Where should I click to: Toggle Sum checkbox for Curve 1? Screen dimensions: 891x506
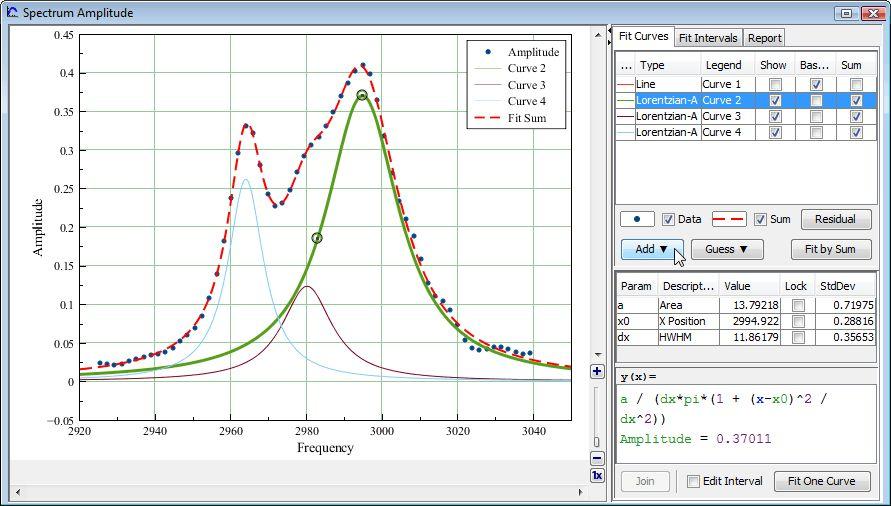pyautogui.click(x=856, y=84)
